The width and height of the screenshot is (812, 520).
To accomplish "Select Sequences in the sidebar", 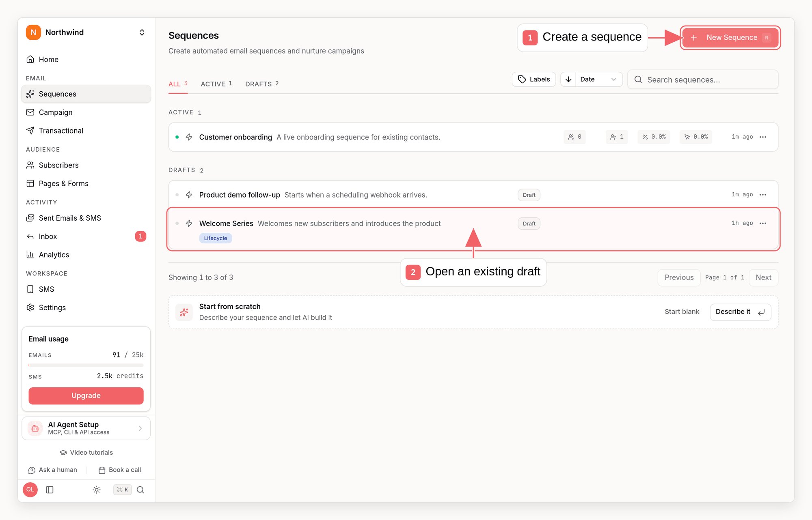I will pyautogui.click(x=86, y=94).
